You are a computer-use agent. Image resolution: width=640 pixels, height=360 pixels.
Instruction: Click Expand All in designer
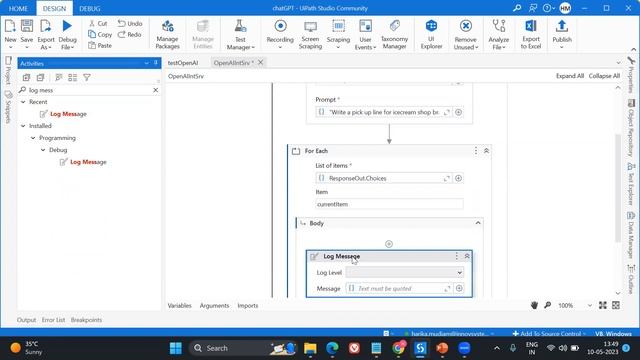point(570,76)
